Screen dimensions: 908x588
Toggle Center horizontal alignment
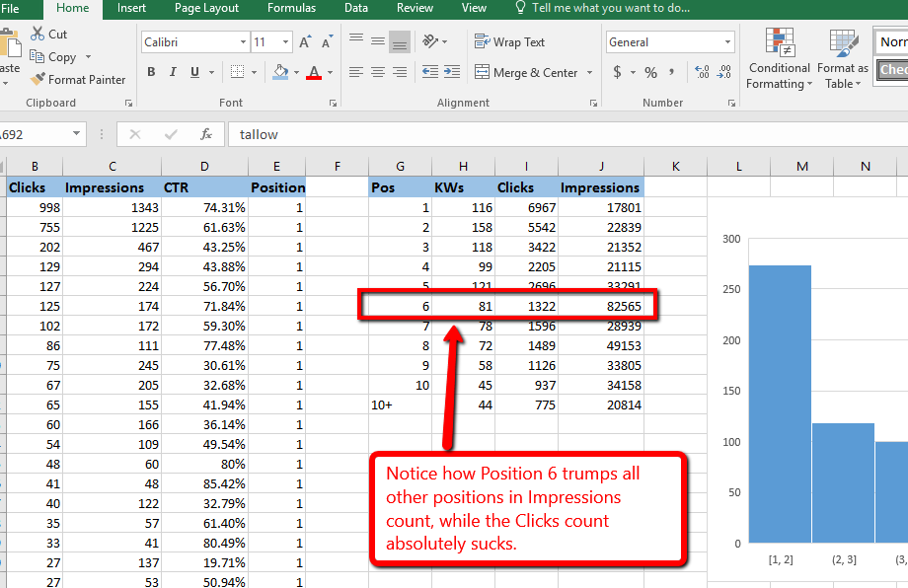click(x=378, y=72)
